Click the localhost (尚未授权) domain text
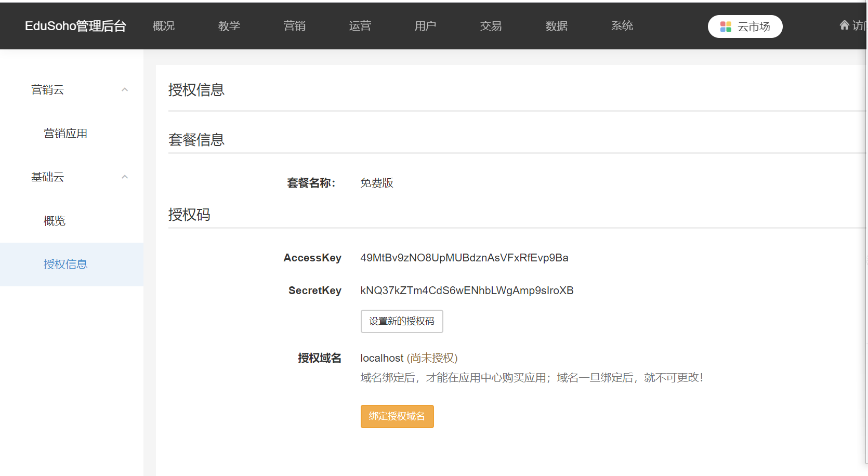868x476 pixels. tap(409, 358)
